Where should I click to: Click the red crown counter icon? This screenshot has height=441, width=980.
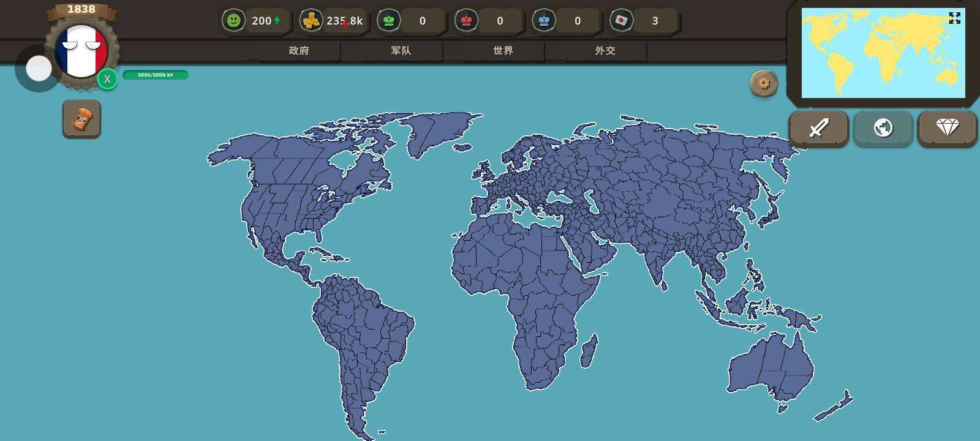467,21
